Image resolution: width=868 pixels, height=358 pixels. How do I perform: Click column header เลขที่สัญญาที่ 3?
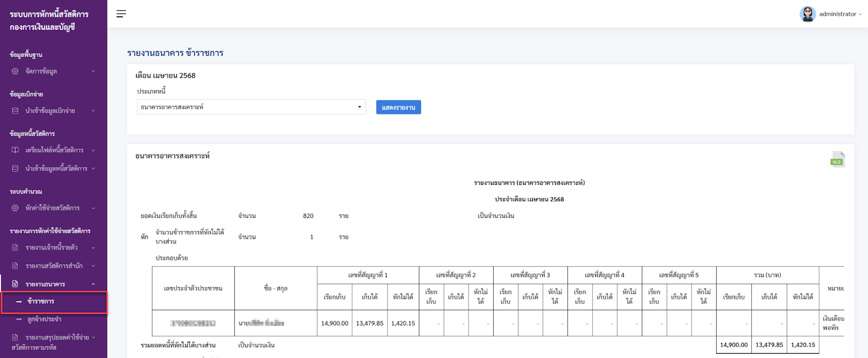click(530, 275)
